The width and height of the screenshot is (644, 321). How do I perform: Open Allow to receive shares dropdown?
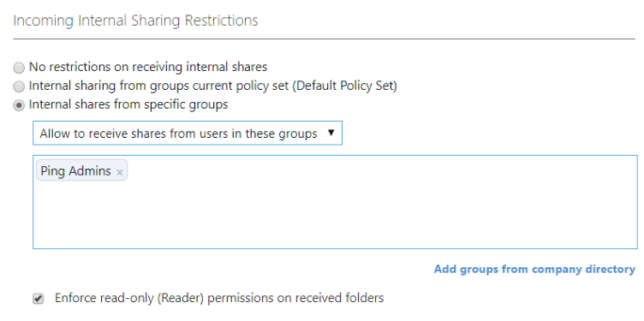pos(188,133)
